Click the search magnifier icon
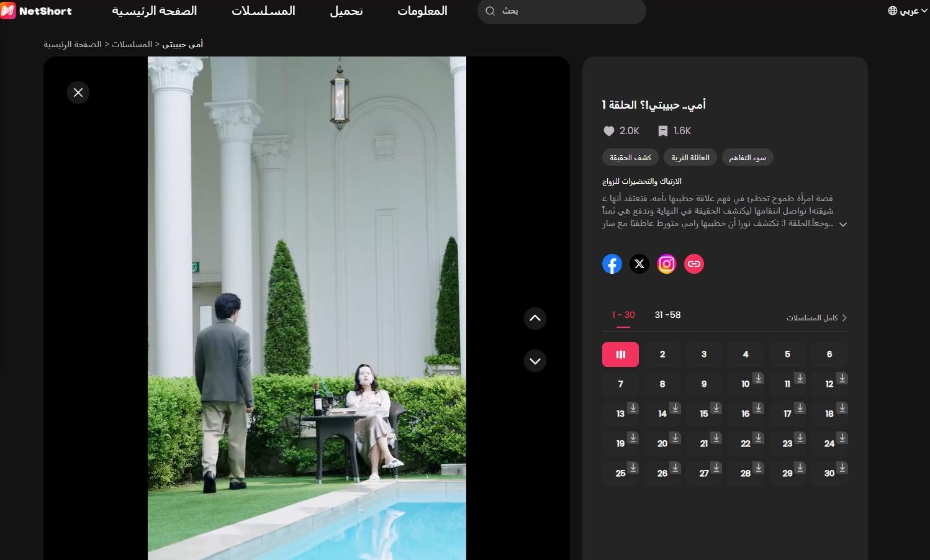 point(490,11)
